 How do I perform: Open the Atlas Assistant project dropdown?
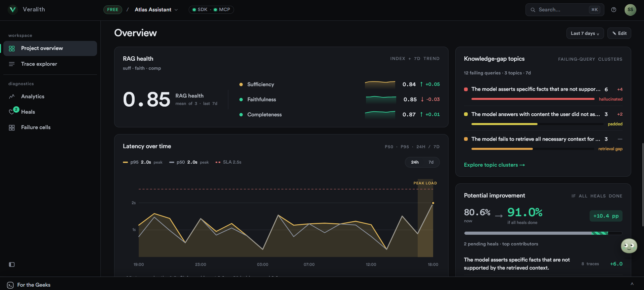coord(156,10)
